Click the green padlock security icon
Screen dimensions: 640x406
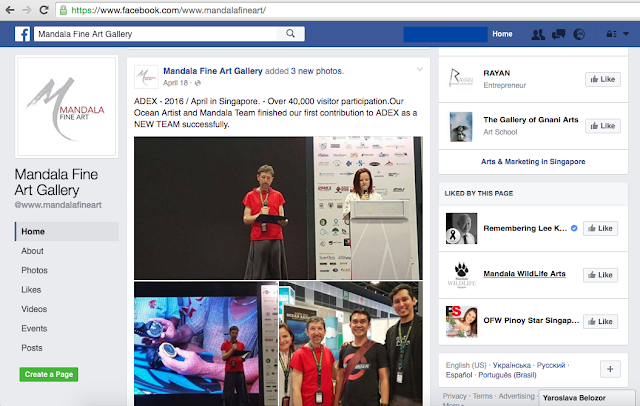[63, 10]
